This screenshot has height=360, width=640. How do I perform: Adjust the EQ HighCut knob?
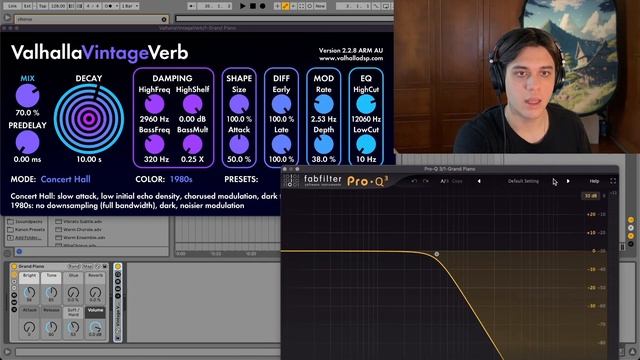point(366,104)
